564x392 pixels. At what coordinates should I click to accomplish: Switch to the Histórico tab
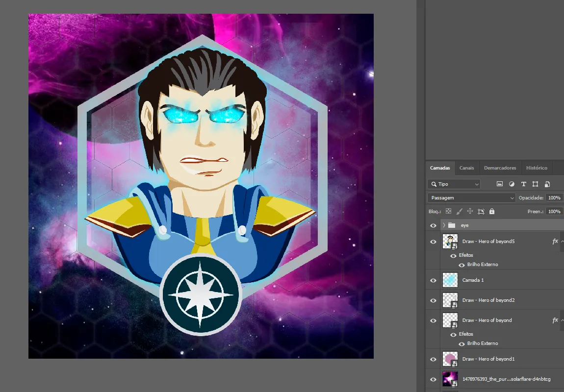[537, 168]
